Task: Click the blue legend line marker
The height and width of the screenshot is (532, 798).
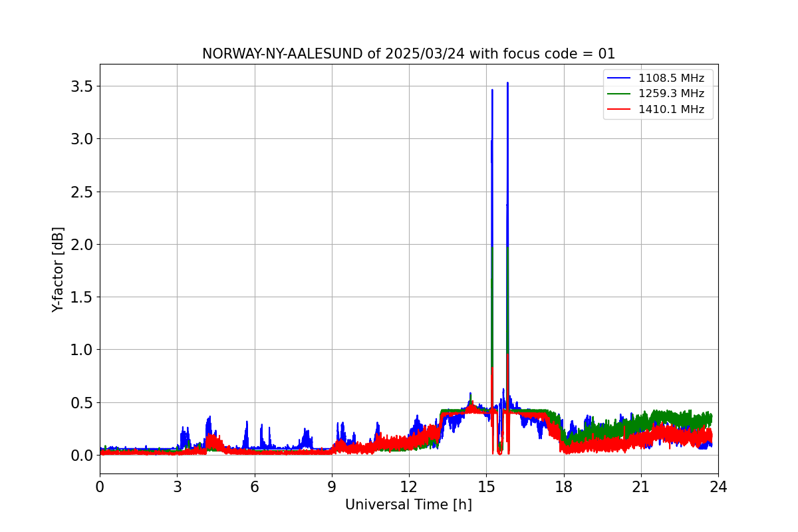Action: pos(620,78)
